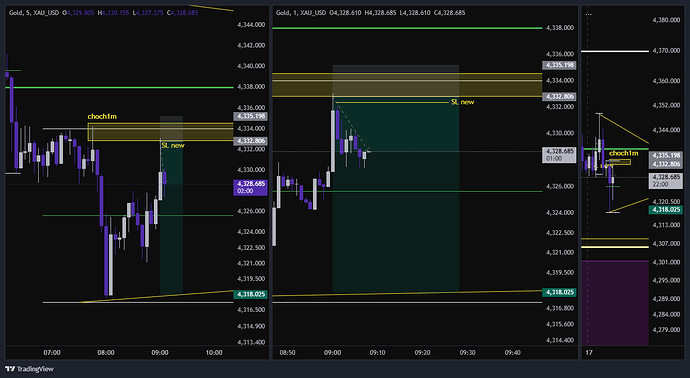Click the 4,279.000 price axis label
690x378 pixels.
666,330
